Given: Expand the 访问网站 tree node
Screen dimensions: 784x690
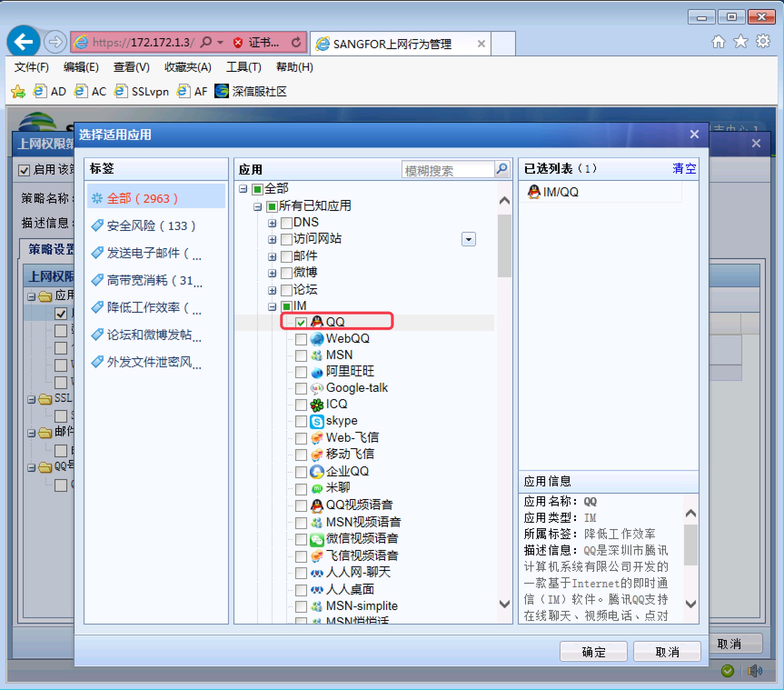Looking at the screenshot, I should point(272,240).
